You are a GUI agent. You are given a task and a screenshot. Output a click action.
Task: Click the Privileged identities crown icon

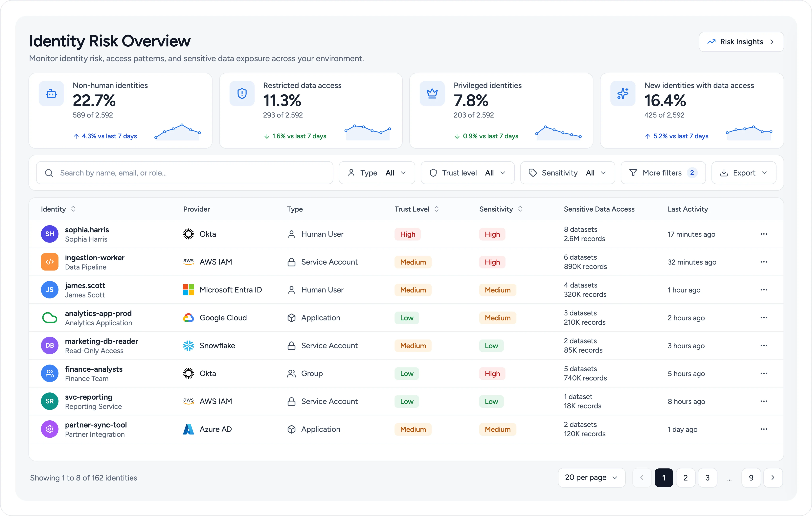coord(432,93)
